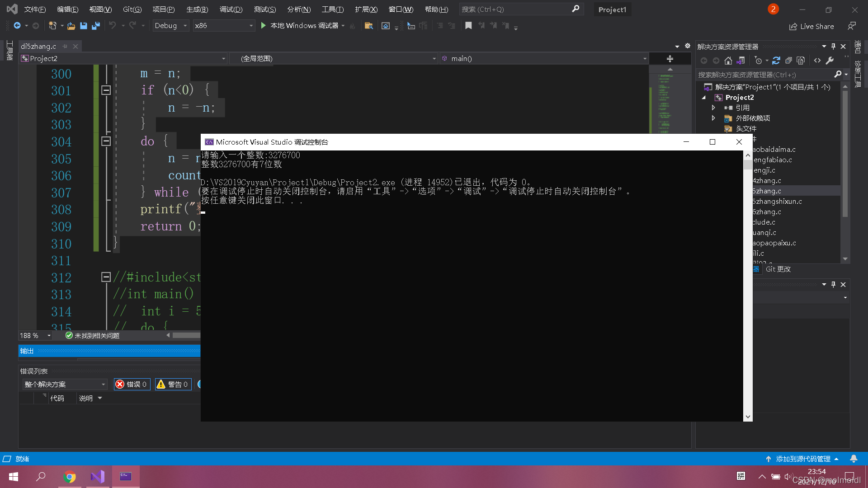Click the Solution Explorer search icon
The image size is (868, 488).
(837, 74)
